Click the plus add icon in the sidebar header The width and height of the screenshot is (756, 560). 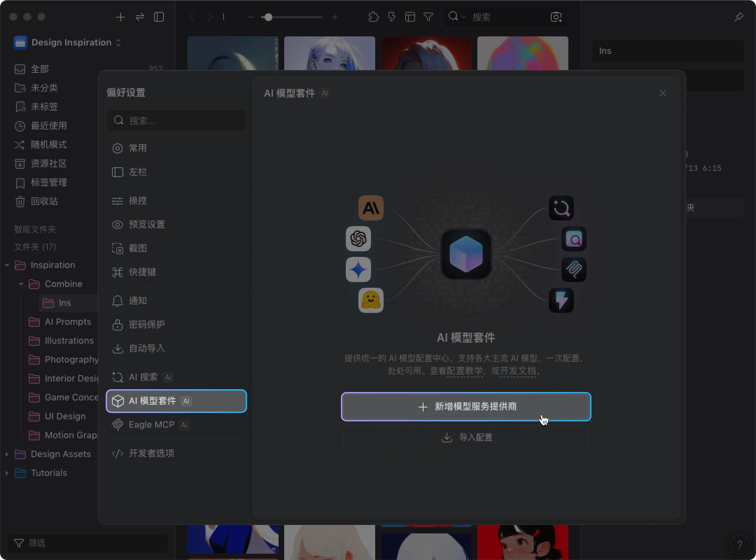120,17
